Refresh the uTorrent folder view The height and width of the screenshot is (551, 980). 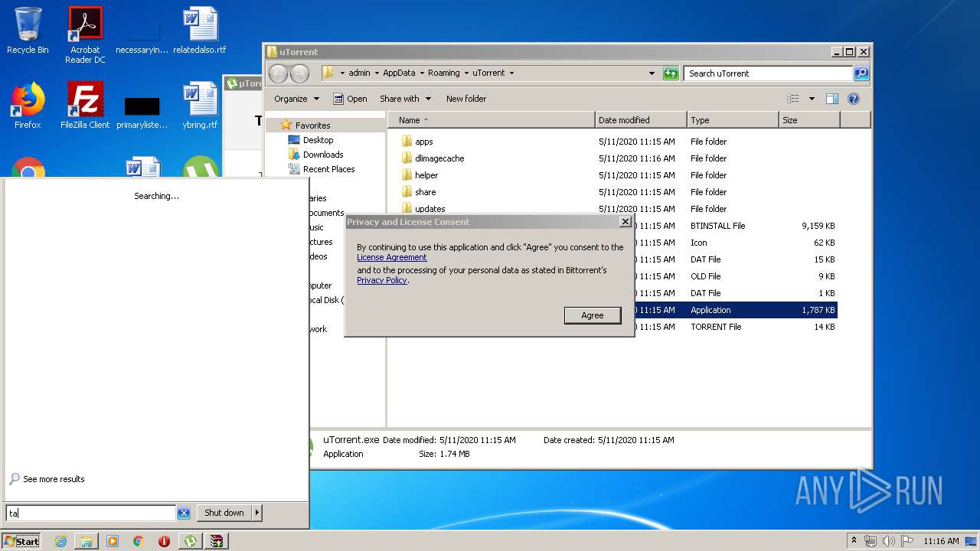671,73
